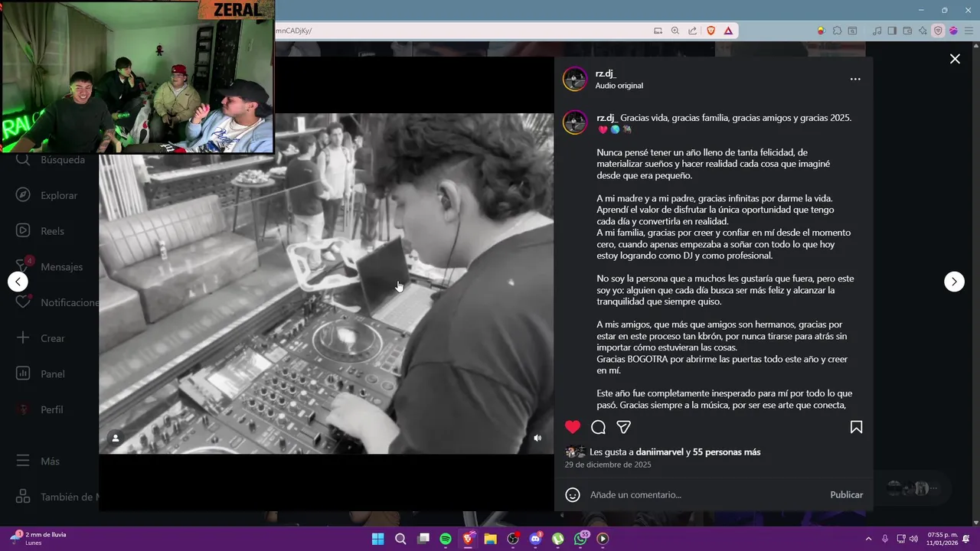The image size is (980, 551).
Task: Open the Windows Start button
Action: pyautogui.click(x=377, y=539)
